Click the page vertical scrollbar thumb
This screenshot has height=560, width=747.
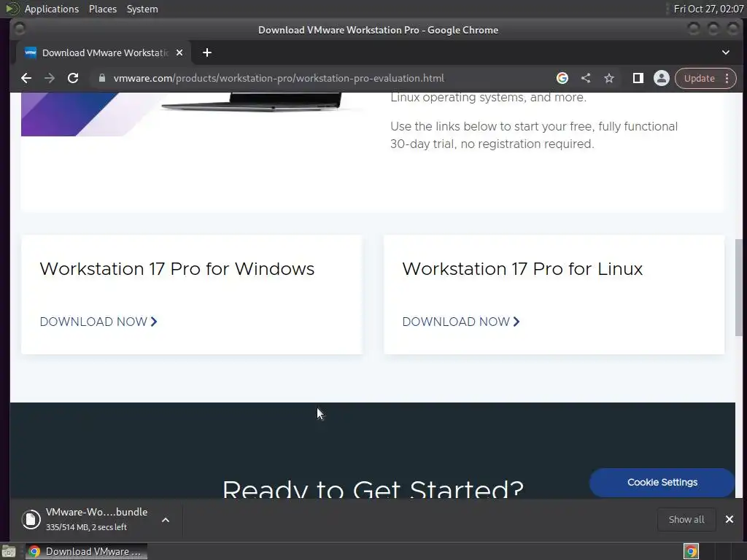pyautogui.click(x=738, y=287)
